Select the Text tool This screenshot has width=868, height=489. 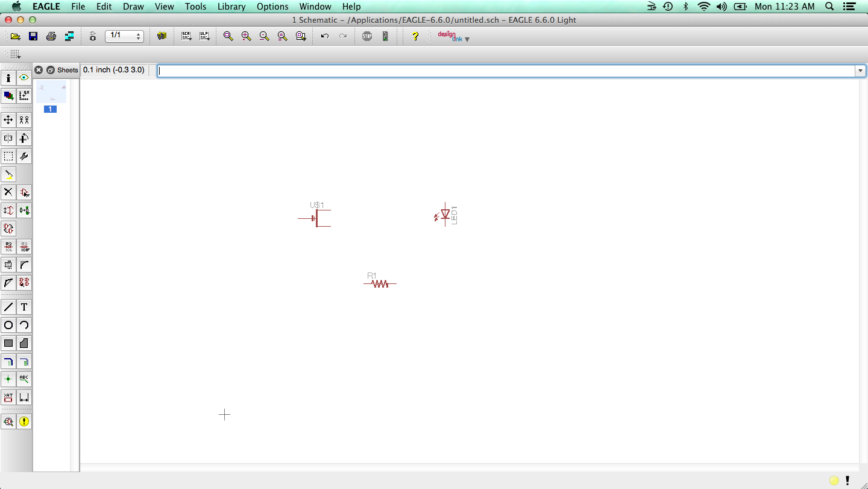[x=24, y=307]
